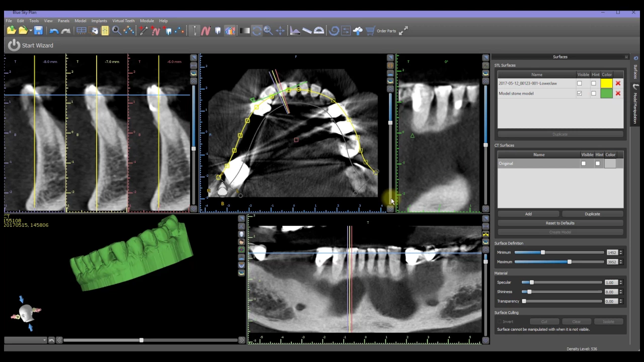Viewport: 644px width, 362px height.
Task: Delete the Model stone model surface
Action: point(618,94)
